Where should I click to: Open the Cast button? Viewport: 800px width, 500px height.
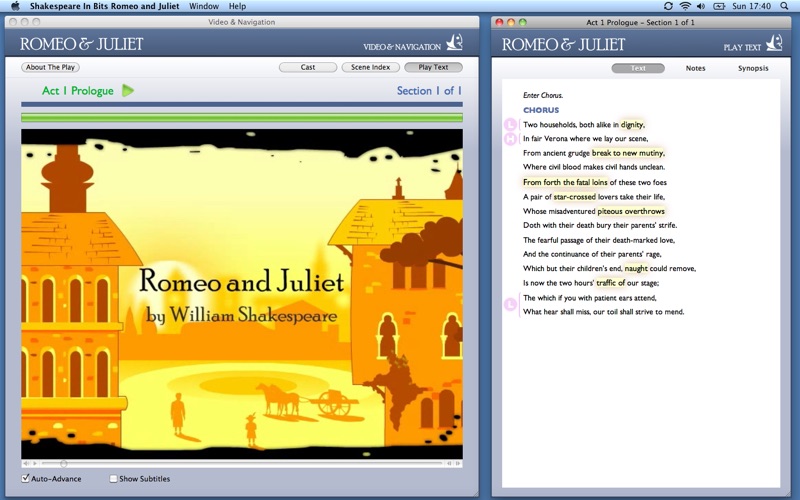coord(308,67)
